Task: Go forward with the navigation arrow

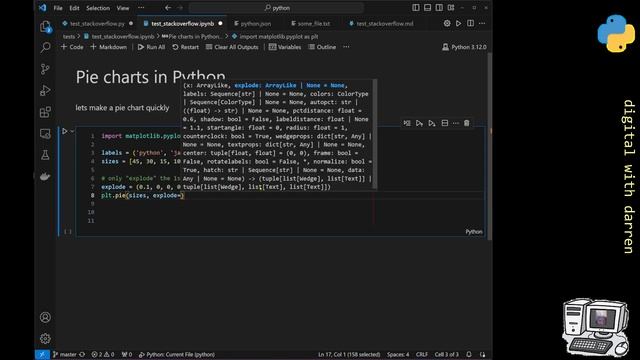Action: click(180, 8)
